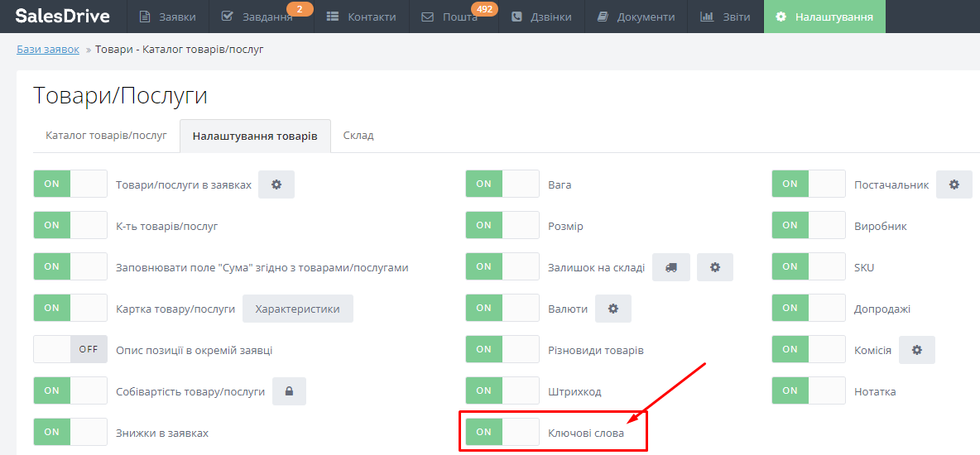
Task: Follow the Бази заявок breadcrumb link
Action: click(48, 50)
